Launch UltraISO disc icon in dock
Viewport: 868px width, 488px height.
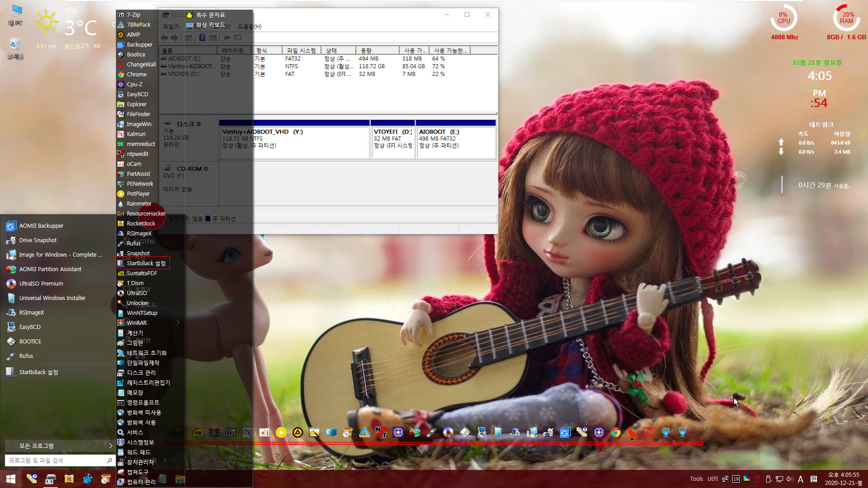point(448,432)
